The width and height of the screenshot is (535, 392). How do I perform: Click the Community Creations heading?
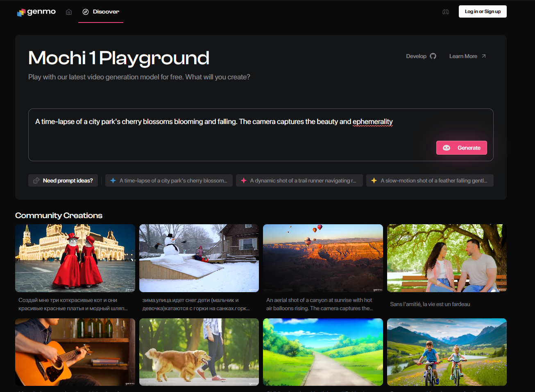click(x=59, y=215)
